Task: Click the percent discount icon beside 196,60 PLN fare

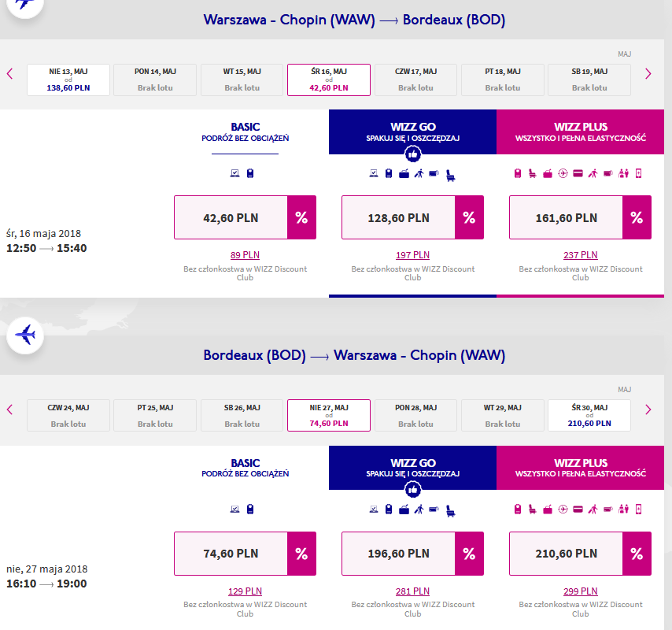Action: pyautogui.click(x=469, y=554)
